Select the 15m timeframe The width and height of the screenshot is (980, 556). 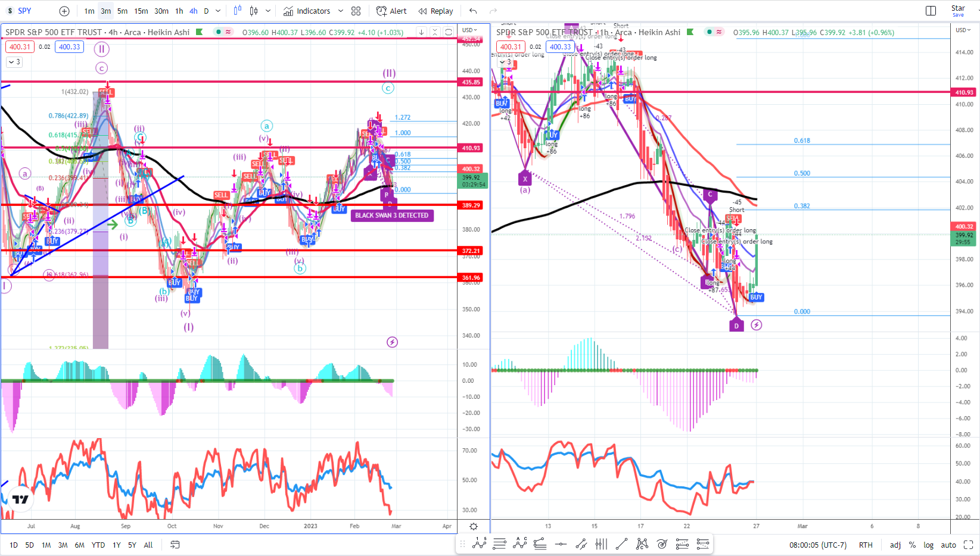pos(141,11)
